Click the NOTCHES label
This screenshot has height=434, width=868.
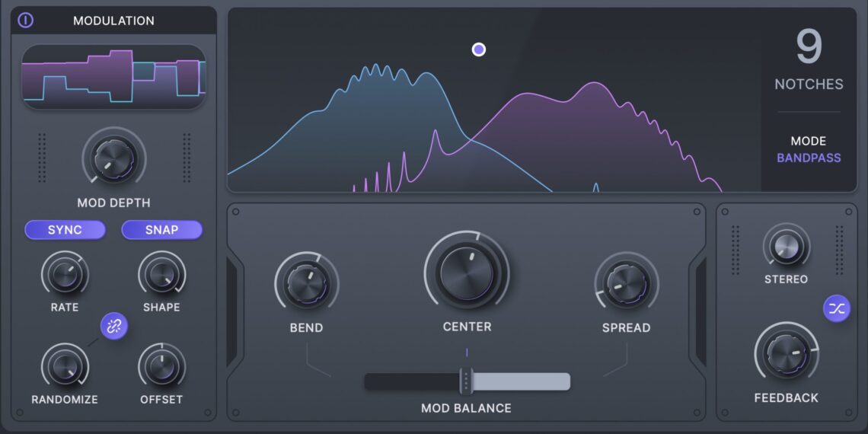pos(809,85)
